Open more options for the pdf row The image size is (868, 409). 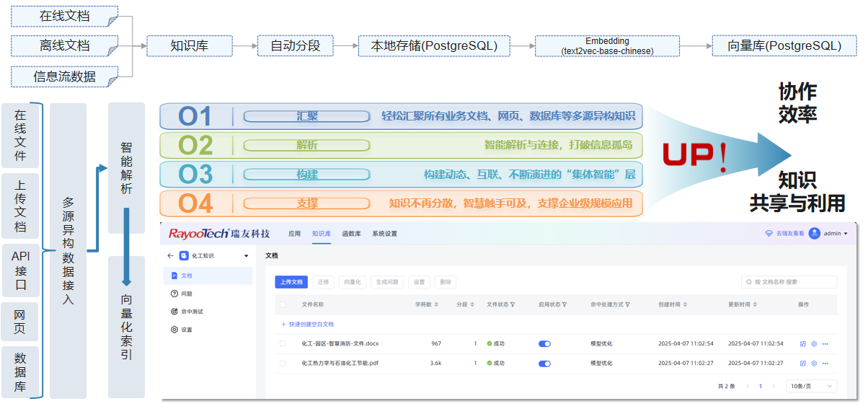[825, 363]
